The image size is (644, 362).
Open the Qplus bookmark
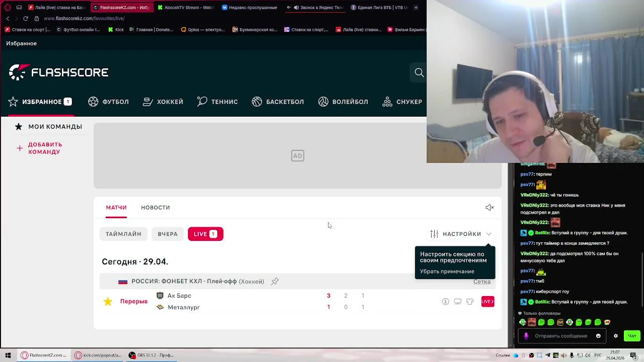[x=203, y=30]
